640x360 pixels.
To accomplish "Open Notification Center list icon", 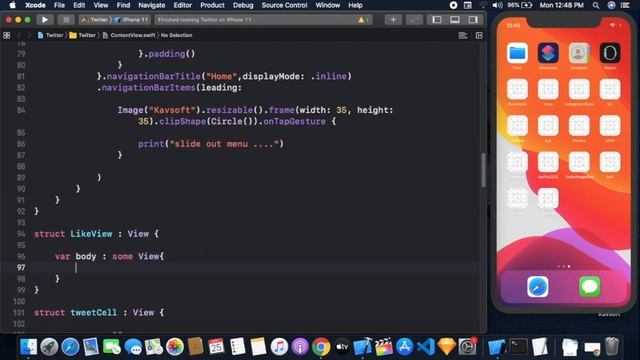I will click(x=625, y=5).
